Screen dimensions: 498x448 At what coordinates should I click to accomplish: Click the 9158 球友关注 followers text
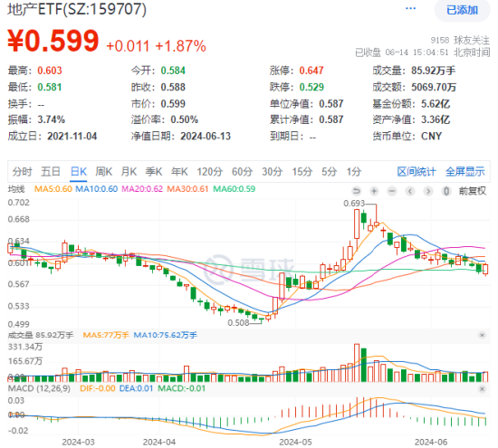point(460,41)
